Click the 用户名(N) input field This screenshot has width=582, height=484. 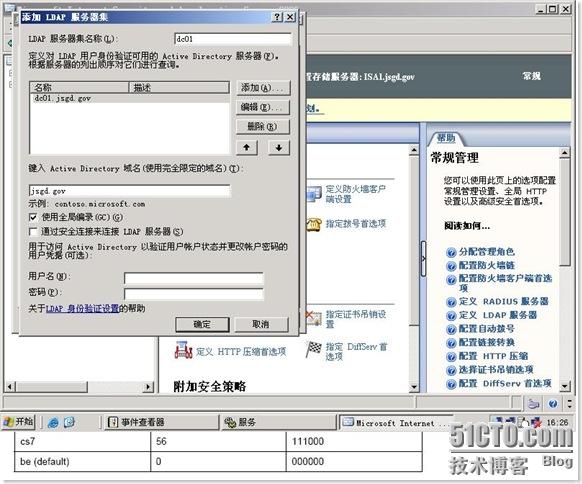[193, 278]
